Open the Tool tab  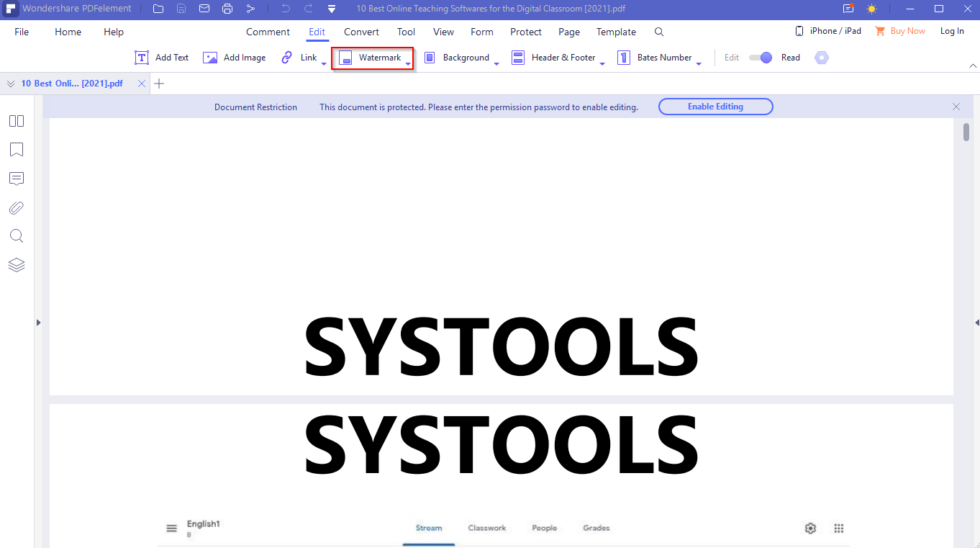406,32
